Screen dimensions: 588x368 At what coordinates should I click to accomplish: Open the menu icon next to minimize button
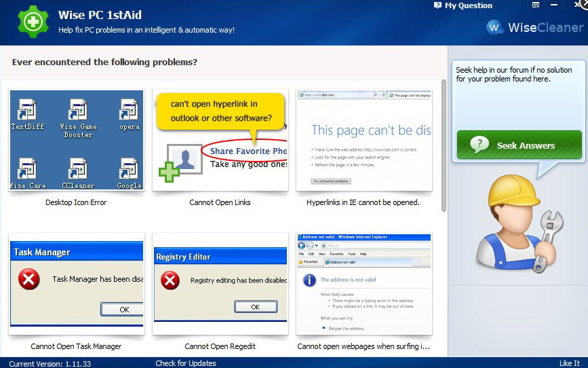536,5
